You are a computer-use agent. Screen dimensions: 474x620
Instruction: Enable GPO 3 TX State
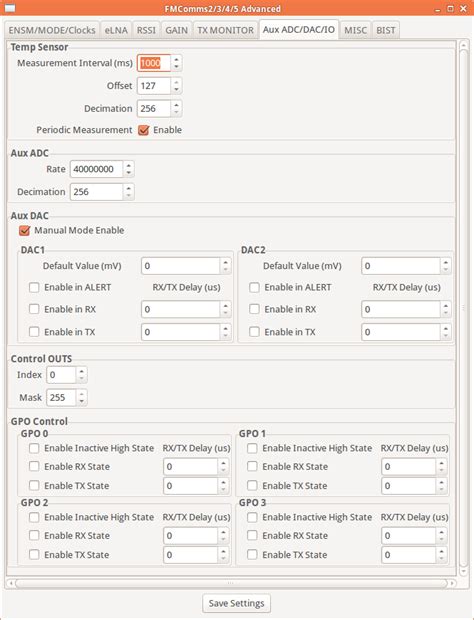point(252,555)
